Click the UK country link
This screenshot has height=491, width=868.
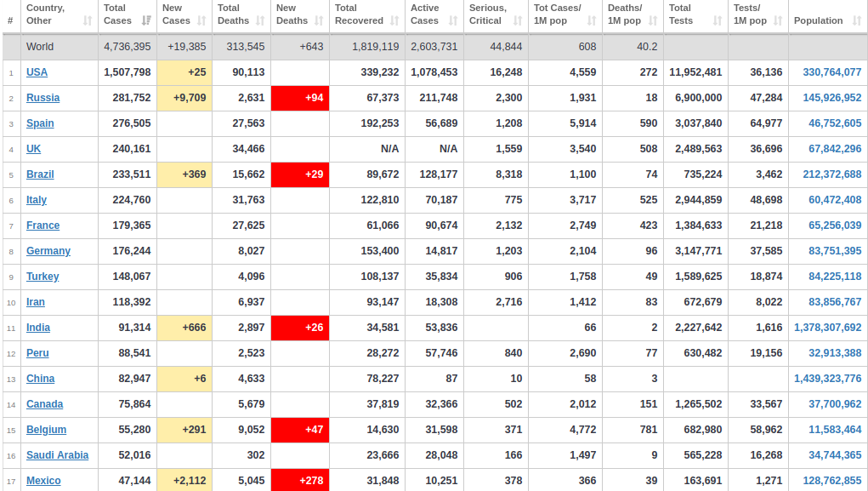pos(34,149)
